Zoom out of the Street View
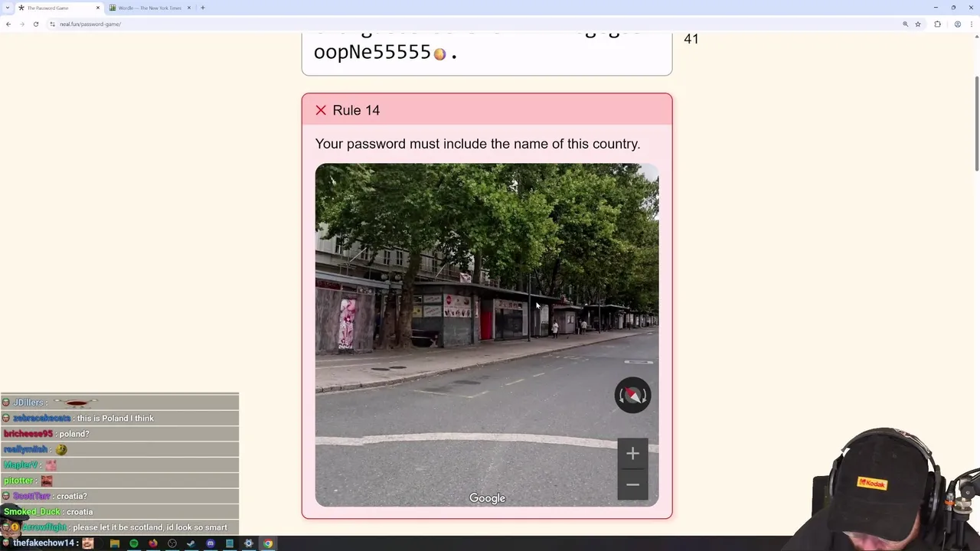 [632, 484]
